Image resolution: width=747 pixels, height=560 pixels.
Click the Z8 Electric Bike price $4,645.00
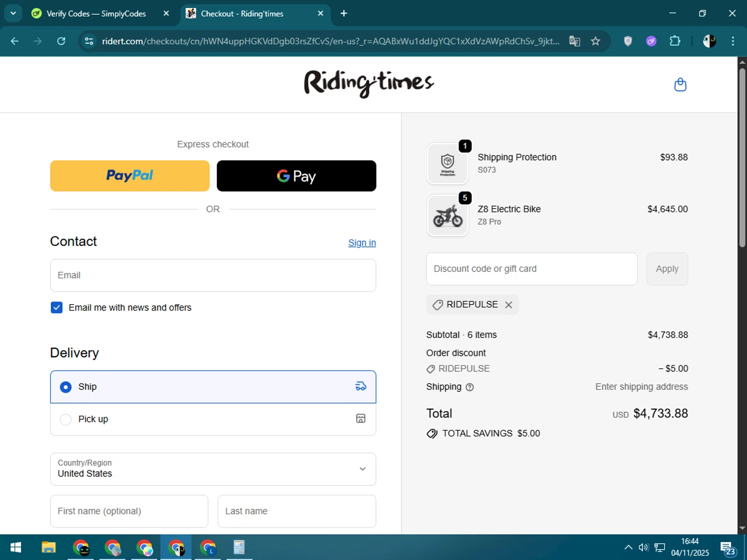point(667,209)
